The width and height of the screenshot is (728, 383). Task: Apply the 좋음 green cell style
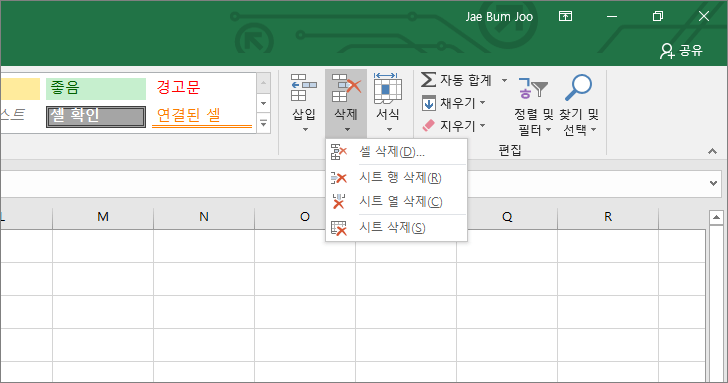[x=96, y=88]
